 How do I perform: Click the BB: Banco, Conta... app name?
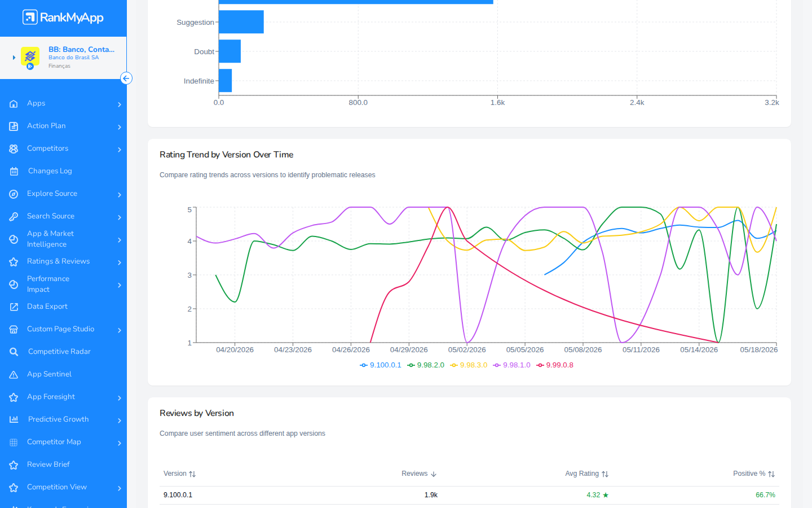[x=81, y=50]
